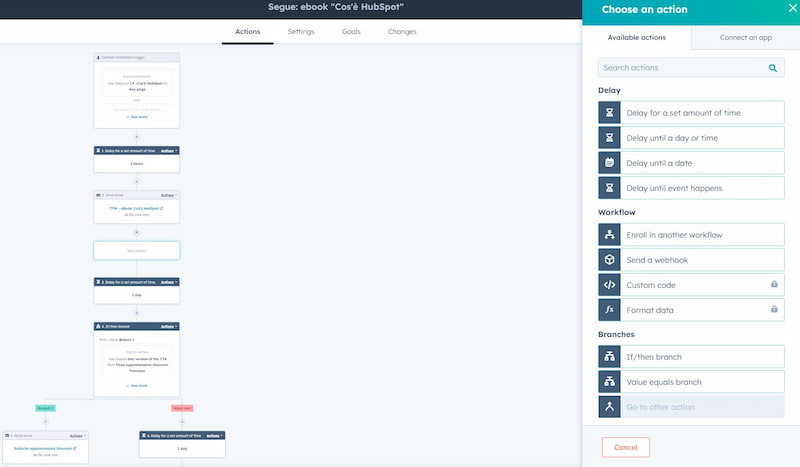Viewport: 800px width, 467px height.
Task: Expand See more in enrollment trigger card
Action: [137, 117]
